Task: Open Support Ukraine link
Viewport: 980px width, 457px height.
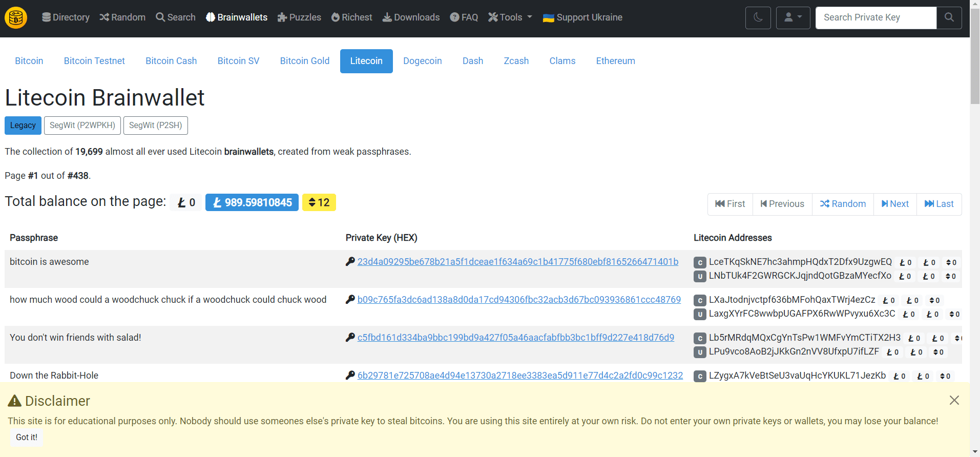Action: 582,17
